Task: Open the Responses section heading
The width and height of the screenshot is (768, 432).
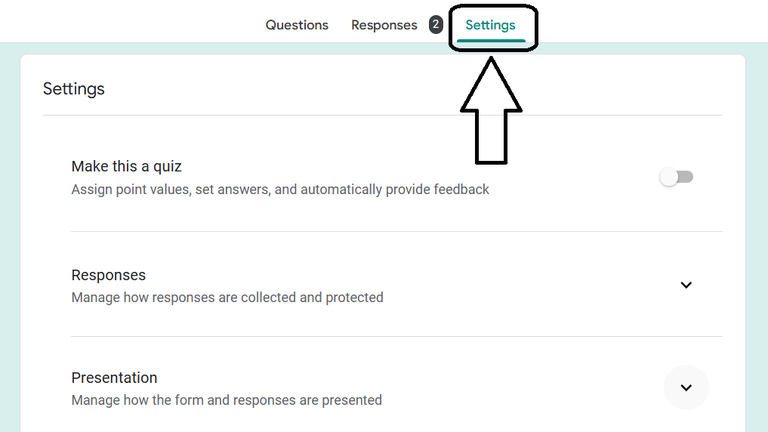Action: (x=108, y=275)
